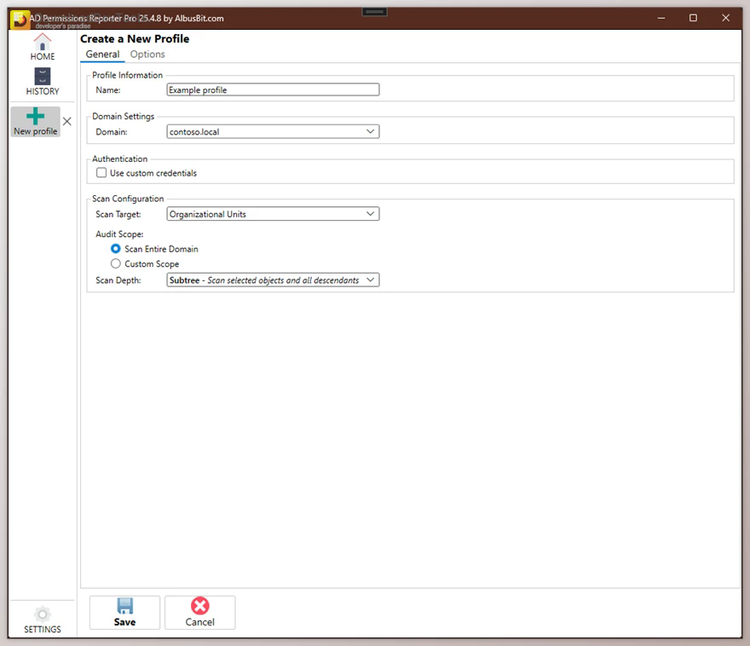Viewport: 750px width, 646px height.
Task: Click the profile Name input field
Action: [273, 89]
